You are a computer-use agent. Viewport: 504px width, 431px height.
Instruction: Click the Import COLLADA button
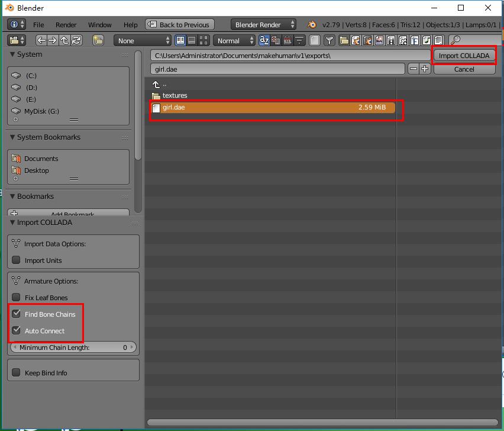[464, 55]
